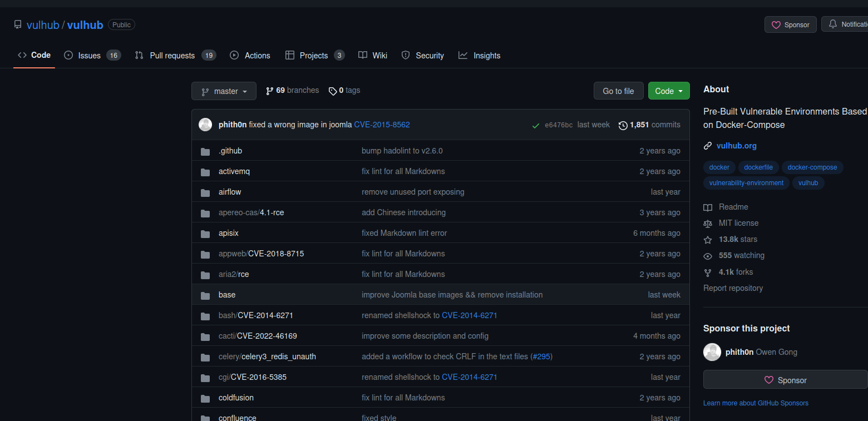
Task: Click the vulhub topic tag
Action: click(x=808, y=183)
